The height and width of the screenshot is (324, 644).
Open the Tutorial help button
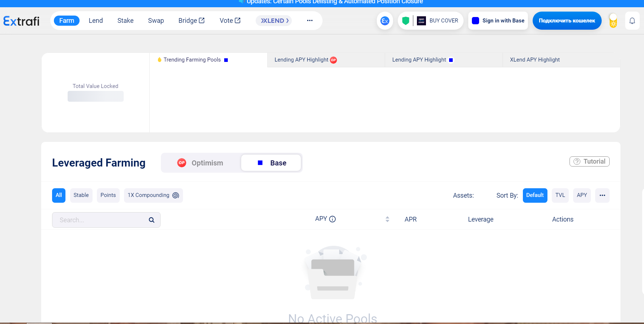(x=589, y=161)
